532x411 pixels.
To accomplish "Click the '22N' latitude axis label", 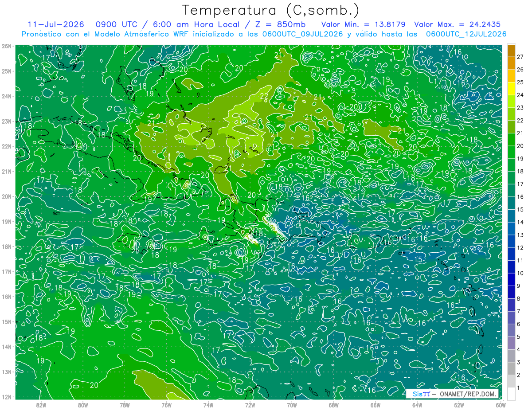I will tap(7, 146).
